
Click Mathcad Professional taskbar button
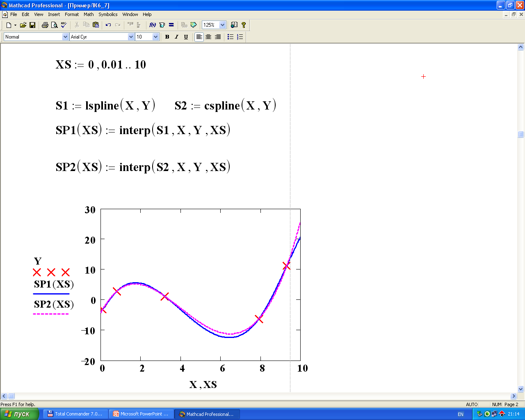[x=207, y=414]
